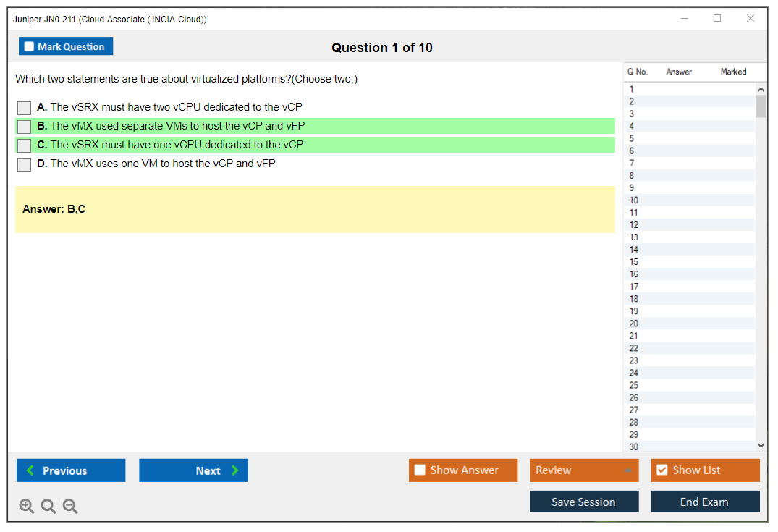Image resolution: width=778 pixels, height=532 pixels.
Task: Select question 5 in the list
Action: (x=632, y=138)
